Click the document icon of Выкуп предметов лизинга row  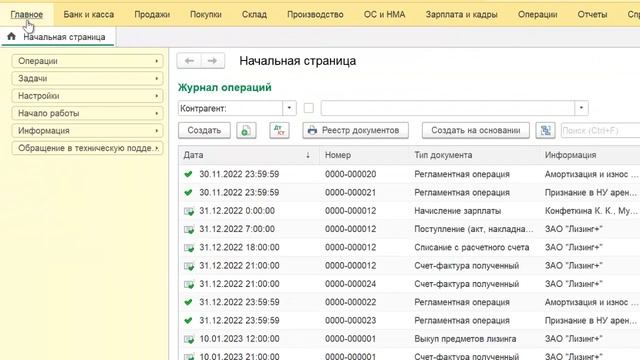pos(189,339)
